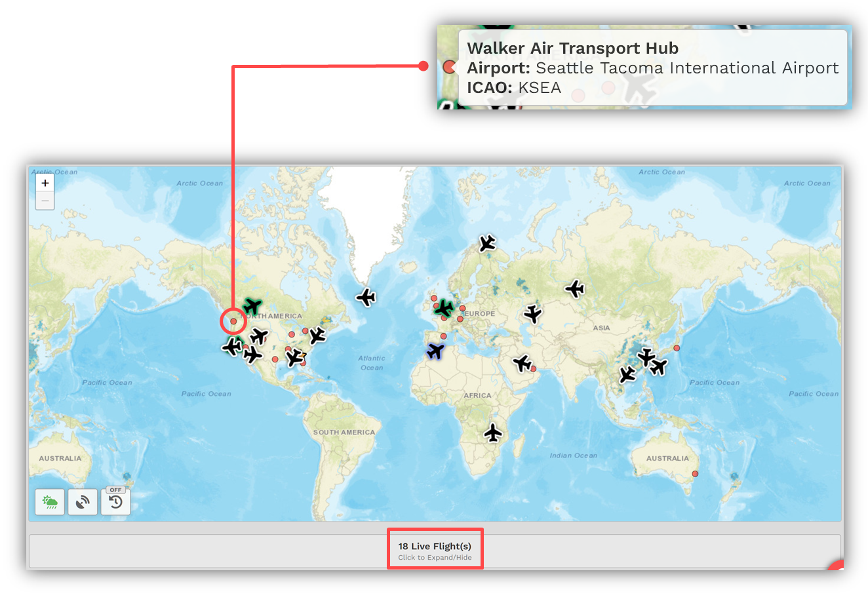868x601 pixels.
Task: Toggle the weather overlay layer
Action: [x=50, y=502]
